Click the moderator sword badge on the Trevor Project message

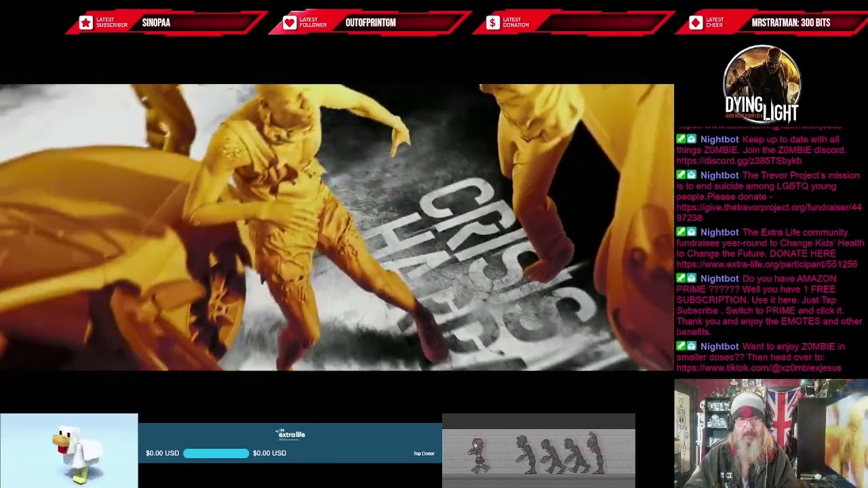[681, 176]
